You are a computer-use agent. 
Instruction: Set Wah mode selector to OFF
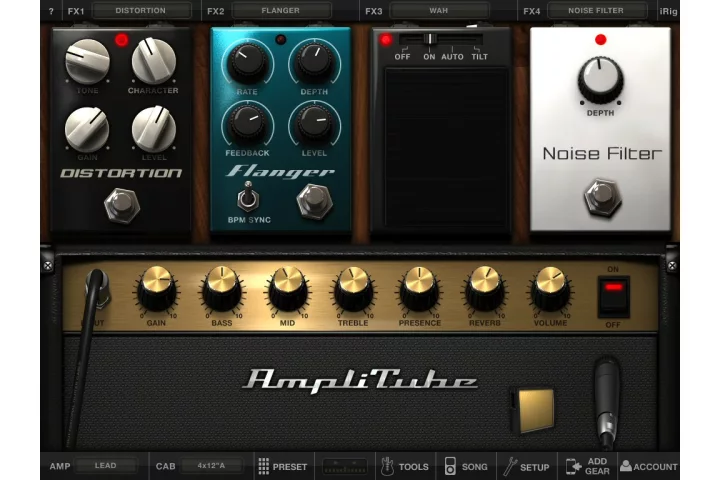point(402,56)
